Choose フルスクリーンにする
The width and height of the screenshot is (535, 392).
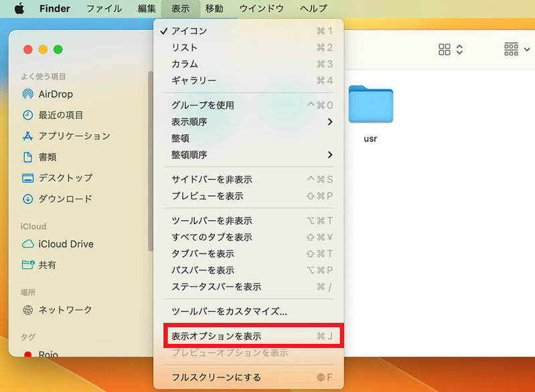(248, 377)
